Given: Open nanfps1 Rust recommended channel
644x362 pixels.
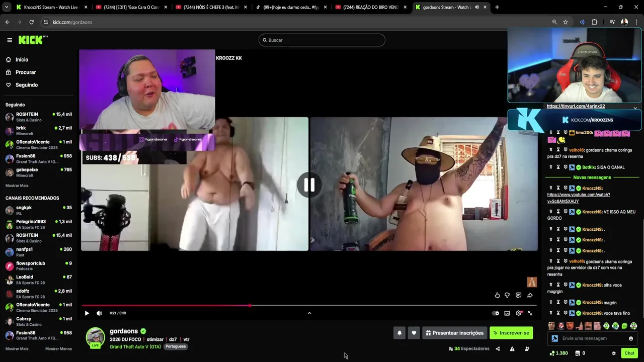Looking at the screenshot, I should [x=39, y=252].
